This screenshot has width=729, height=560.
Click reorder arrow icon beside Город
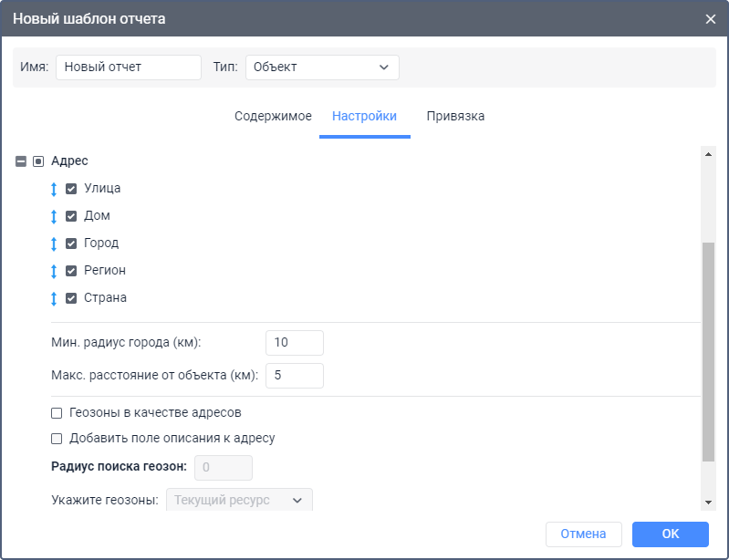[x=54, y=244]
